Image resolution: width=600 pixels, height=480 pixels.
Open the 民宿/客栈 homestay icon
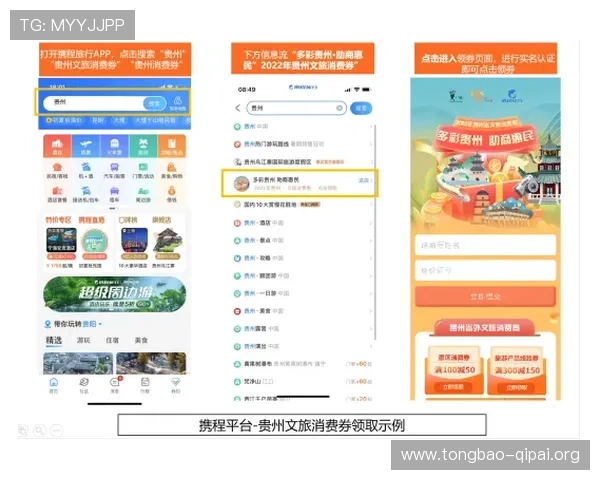[57, 170]
